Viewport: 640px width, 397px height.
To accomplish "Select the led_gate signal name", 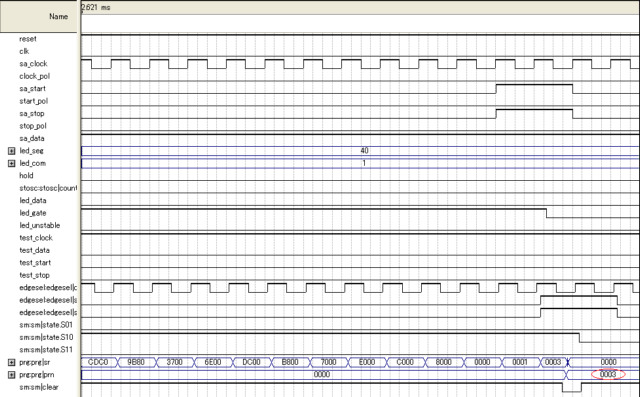I will pos(33,213).
